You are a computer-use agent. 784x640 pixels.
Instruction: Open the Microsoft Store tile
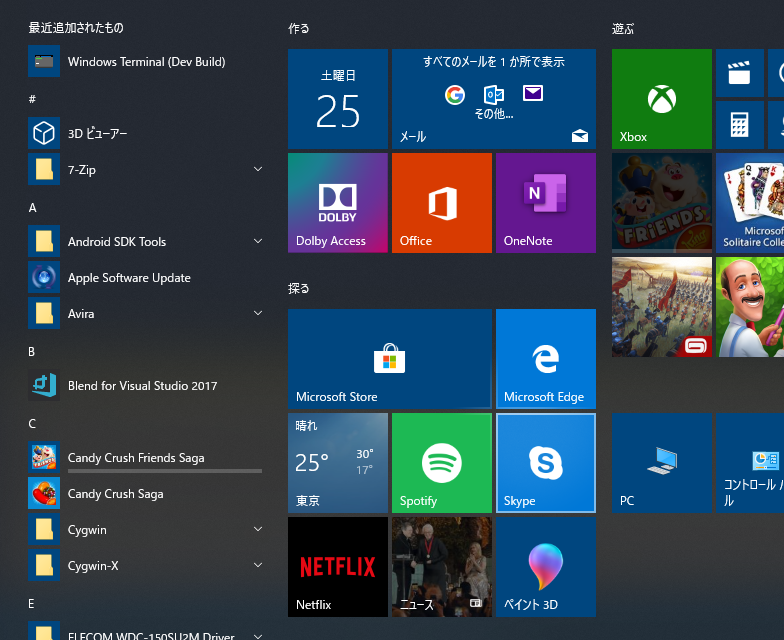[x=390, y=359]
